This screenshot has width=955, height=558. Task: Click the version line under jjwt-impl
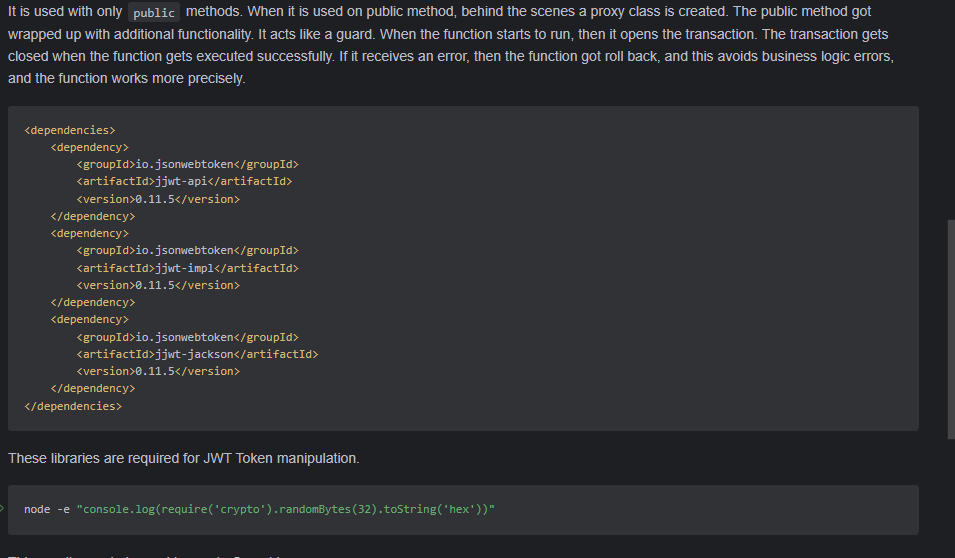click(158, 285)
